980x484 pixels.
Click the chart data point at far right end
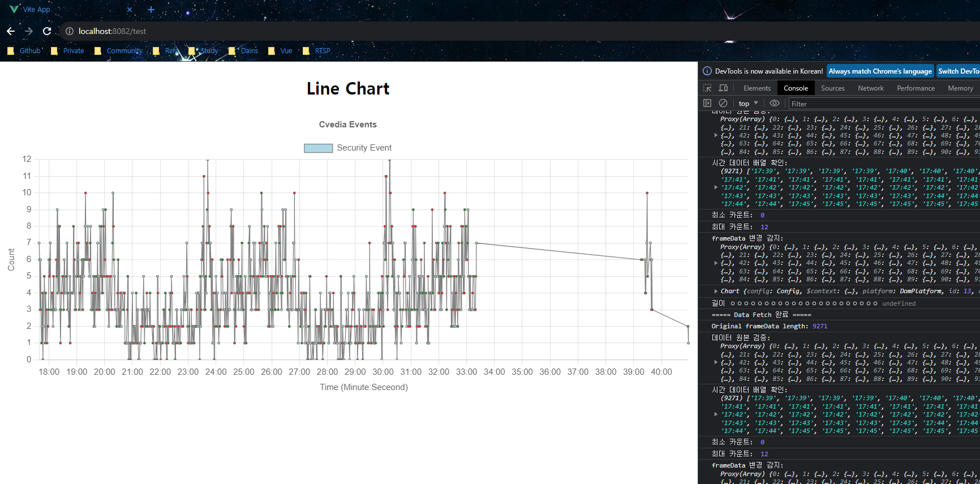pyautogui.click(x=688, y=342)
